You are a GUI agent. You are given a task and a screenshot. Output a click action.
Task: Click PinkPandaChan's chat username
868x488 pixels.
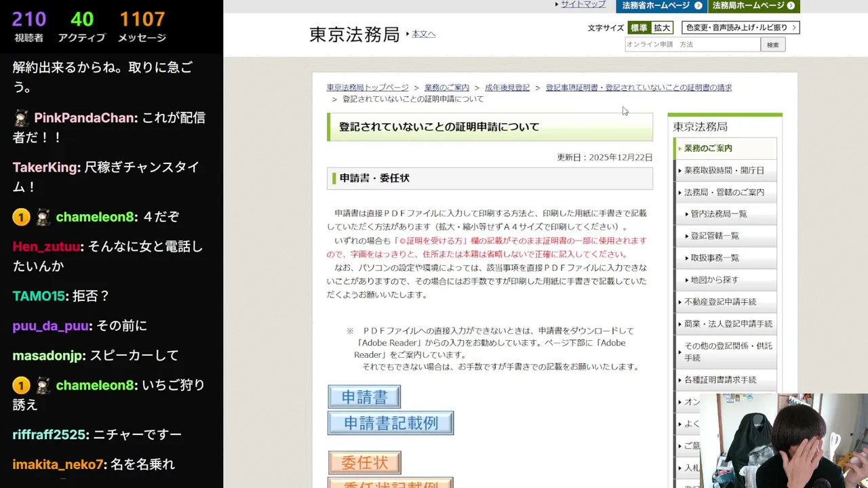tap(85, 118)
